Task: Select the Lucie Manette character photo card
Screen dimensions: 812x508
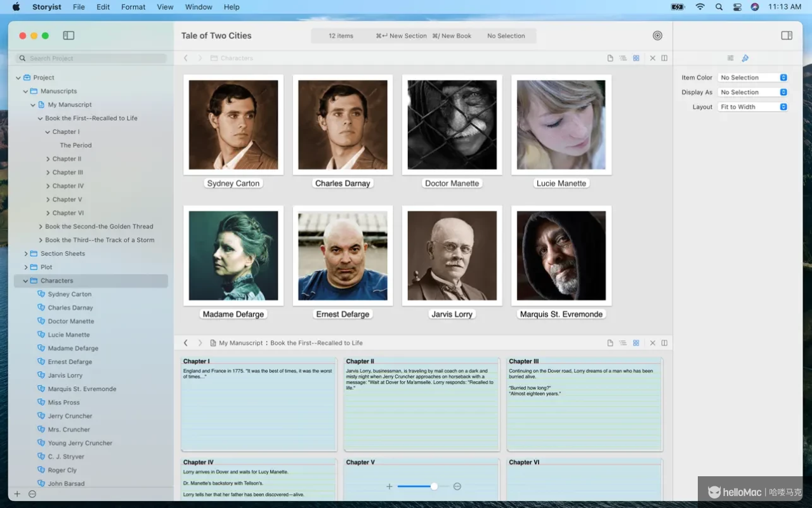Action: [561, 124]
